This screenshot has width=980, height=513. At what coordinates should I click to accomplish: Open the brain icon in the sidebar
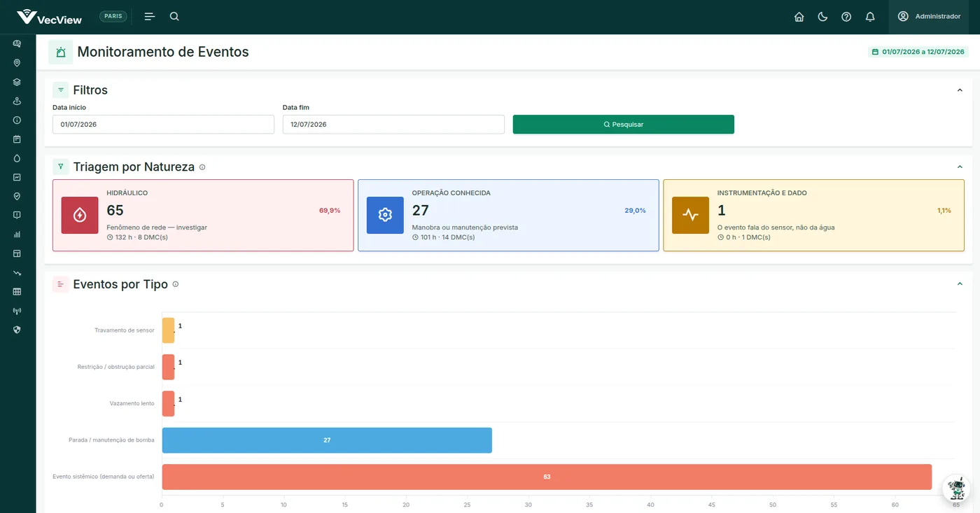[17, 43]
